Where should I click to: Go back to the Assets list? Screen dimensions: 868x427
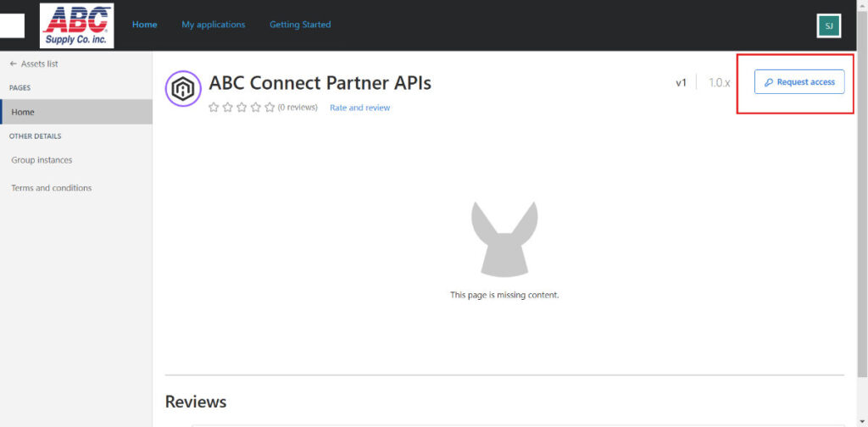[34, 64]
